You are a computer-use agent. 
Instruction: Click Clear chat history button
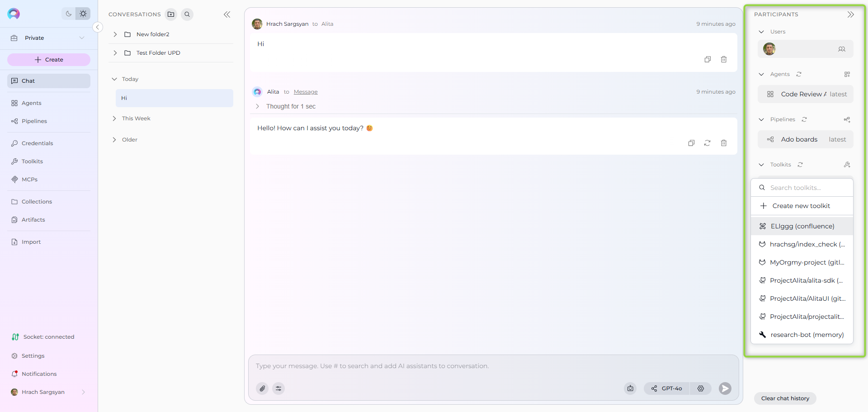coord(785,398)
